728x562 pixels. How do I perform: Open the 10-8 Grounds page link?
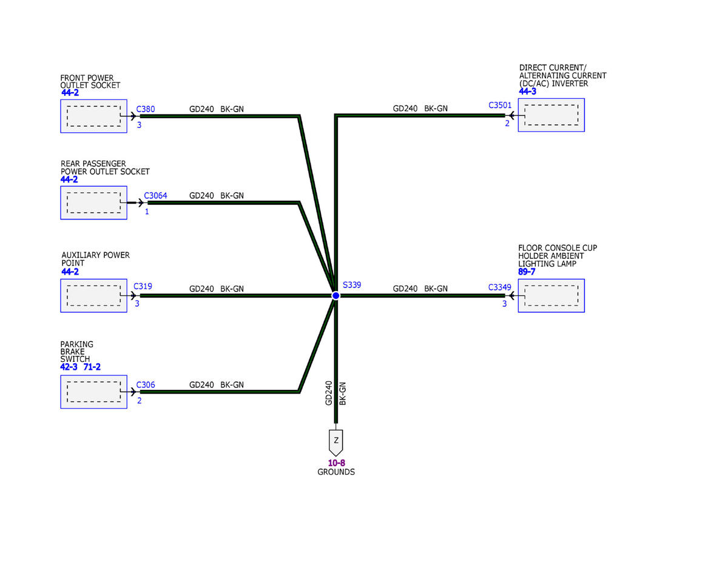pos(336,463)
